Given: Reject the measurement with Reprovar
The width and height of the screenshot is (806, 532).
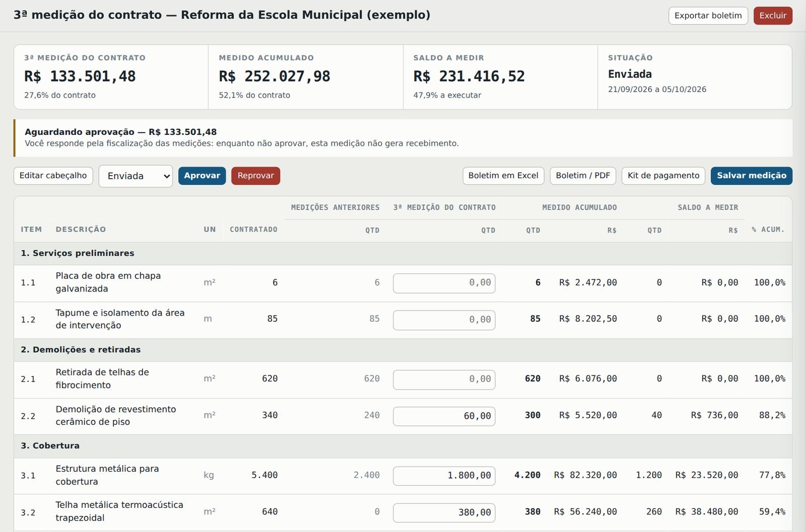Looking at the screenshot, I should 255,176.
